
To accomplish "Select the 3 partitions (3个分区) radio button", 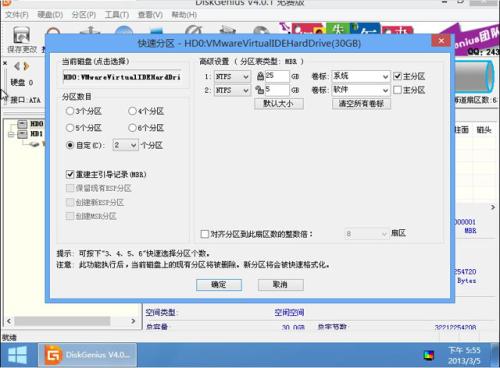I will (70, 111).
